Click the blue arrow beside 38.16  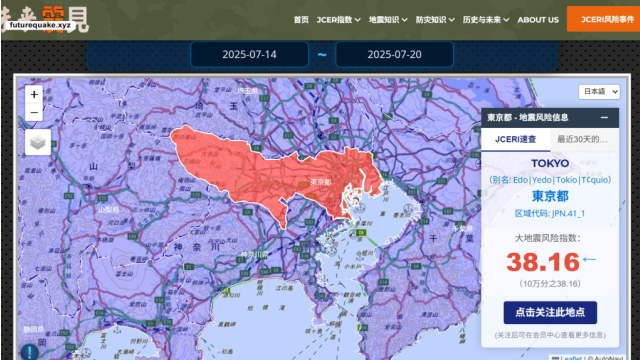pyautogui.click(x=589, y=259)
